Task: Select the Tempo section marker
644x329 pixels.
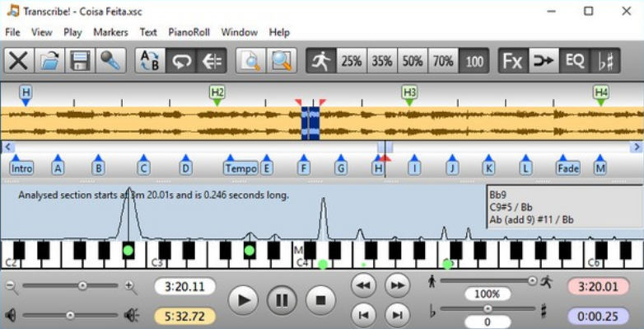Action: (x=241, y=168)
